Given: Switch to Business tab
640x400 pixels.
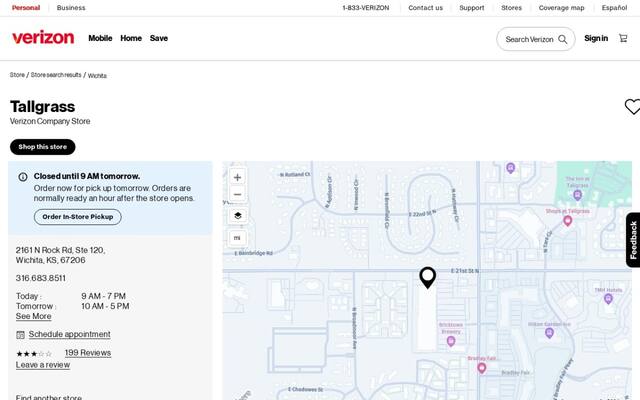Looking at the screenshot, I should [x=71, y=8].
